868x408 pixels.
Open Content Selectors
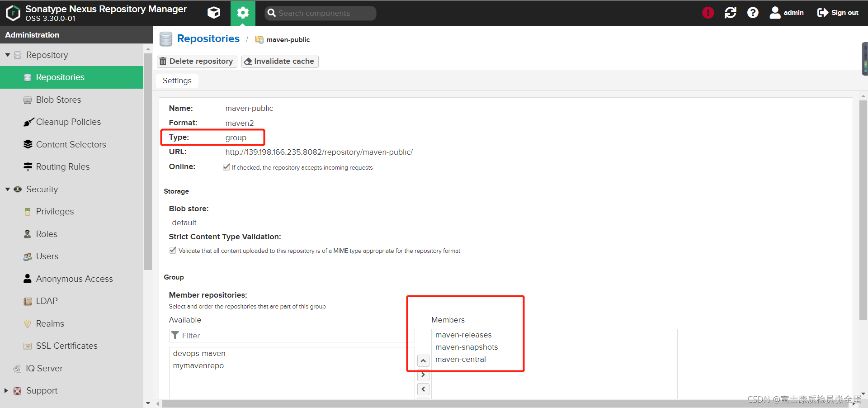tap(71, 144)
